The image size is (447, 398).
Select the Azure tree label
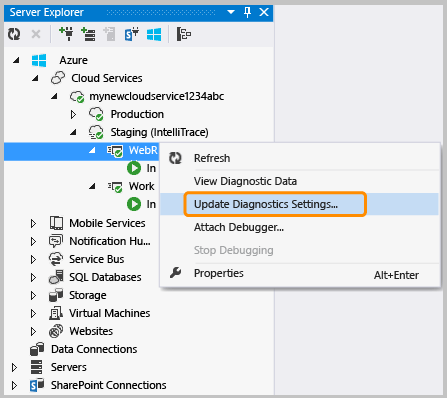[74, 60]
